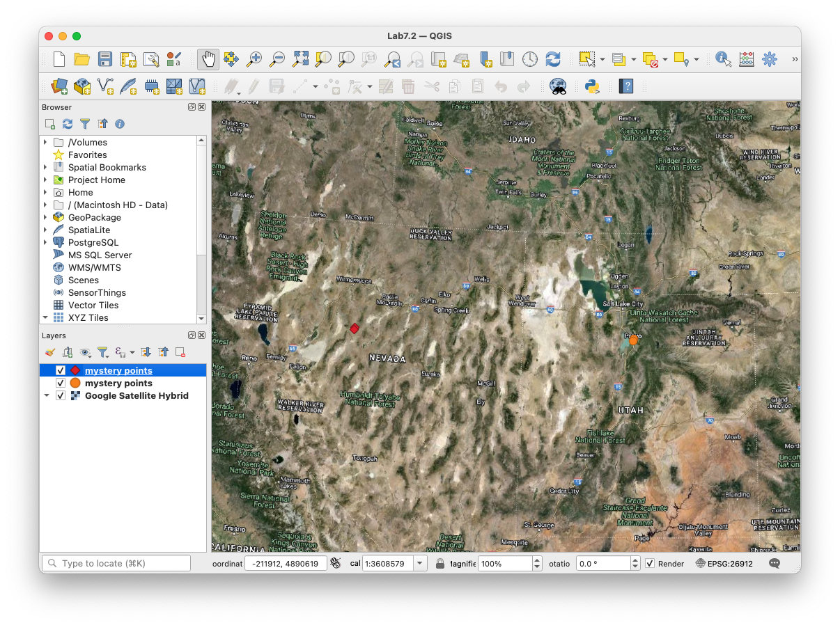Create a New GeoPackage Layer icon
Image resolution: width=840 pixels, height=625 pixels.
pyautogui.click(x=82, y=86)
